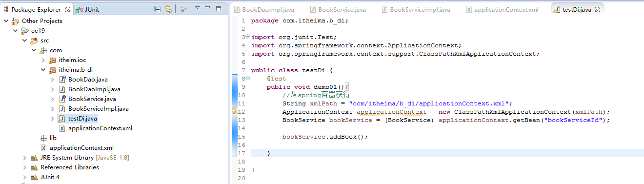This screenshot has width=644, height=184.
Task: Expand BookServiceImpl.java tree node
Action: pos(53,109)
